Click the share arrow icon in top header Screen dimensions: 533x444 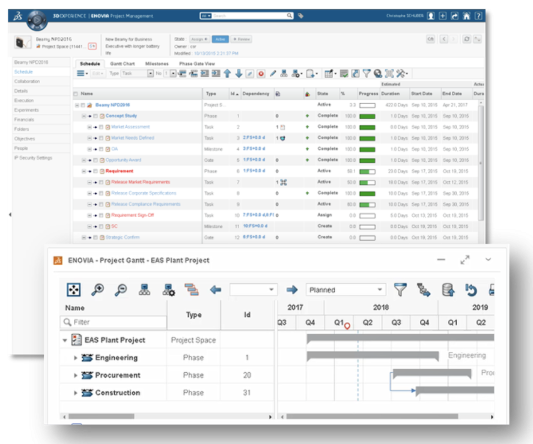pos(455,16)
